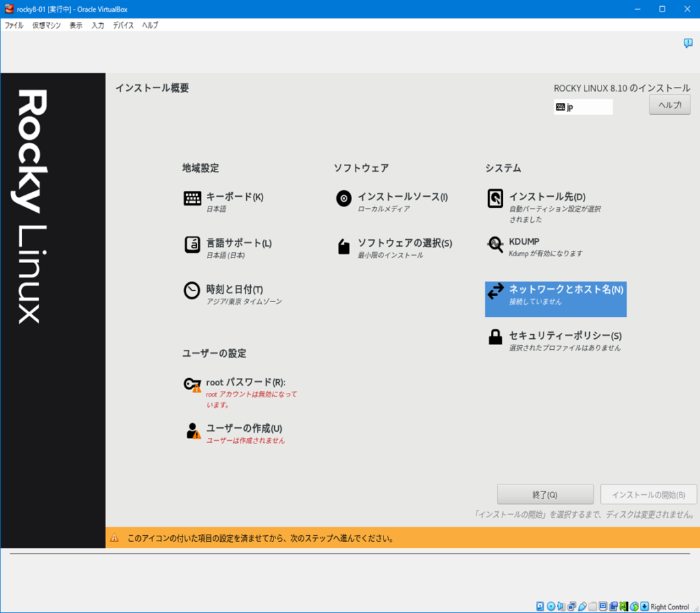
Task: Open the 入力 menu
Action: pyautogui.click(x=98, y=25)
